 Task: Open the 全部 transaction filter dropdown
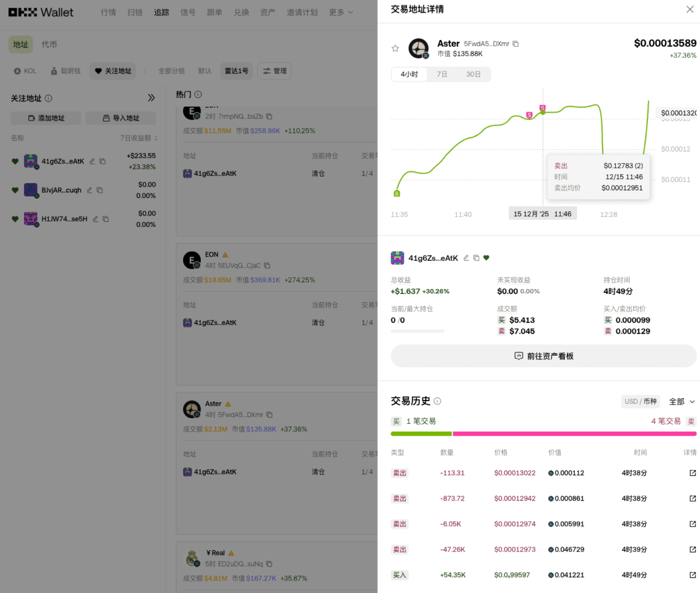681,401
